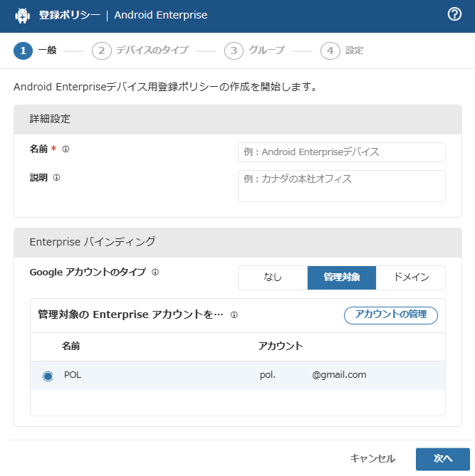
Task: Show info icon beside 管理対象の Enterprise アカウント
Action: click(x=234, y=314)
